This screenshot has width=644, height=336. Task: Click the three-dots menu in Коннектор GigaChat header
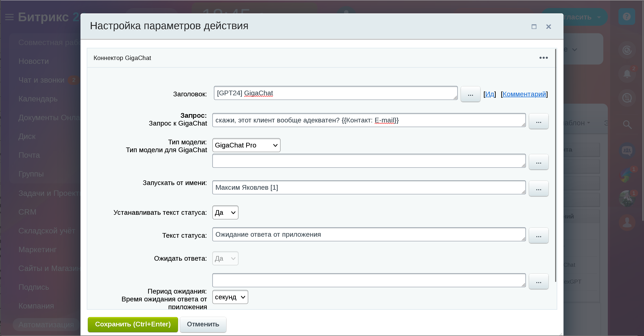[x=543, y=58]
